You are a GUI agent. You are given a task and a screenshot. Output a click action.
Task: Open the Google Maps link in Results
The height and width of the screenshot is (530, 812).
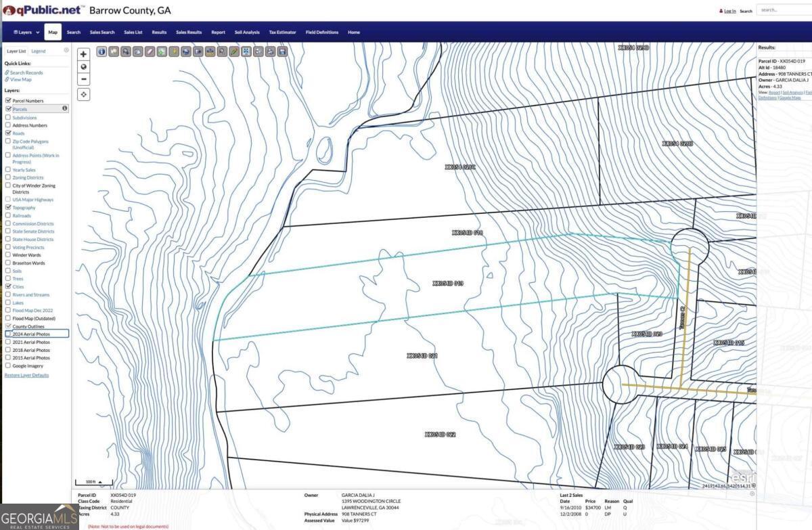(789, 97)
